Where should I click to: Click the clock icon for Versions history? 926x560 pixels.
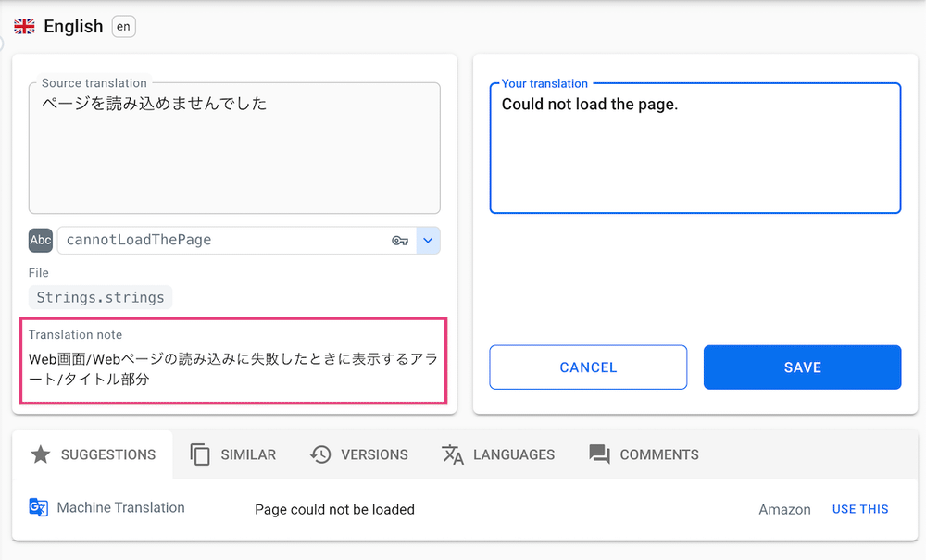[x=320, y=454]
